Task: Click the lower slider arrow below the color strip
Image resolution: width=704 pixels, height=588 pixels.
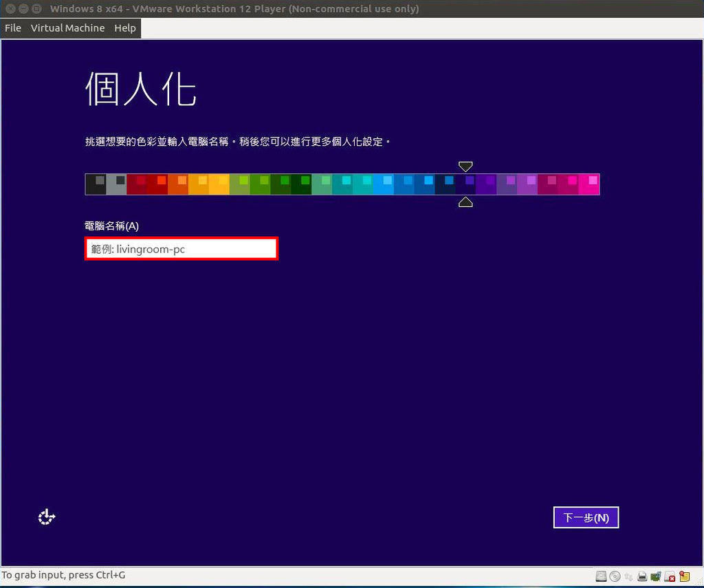Action: click(465, 202)
